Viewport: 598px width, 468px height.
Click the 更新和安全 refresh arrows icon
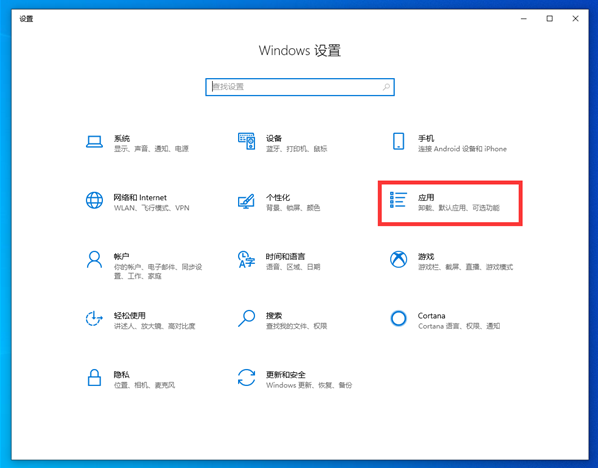pos(246,378)
